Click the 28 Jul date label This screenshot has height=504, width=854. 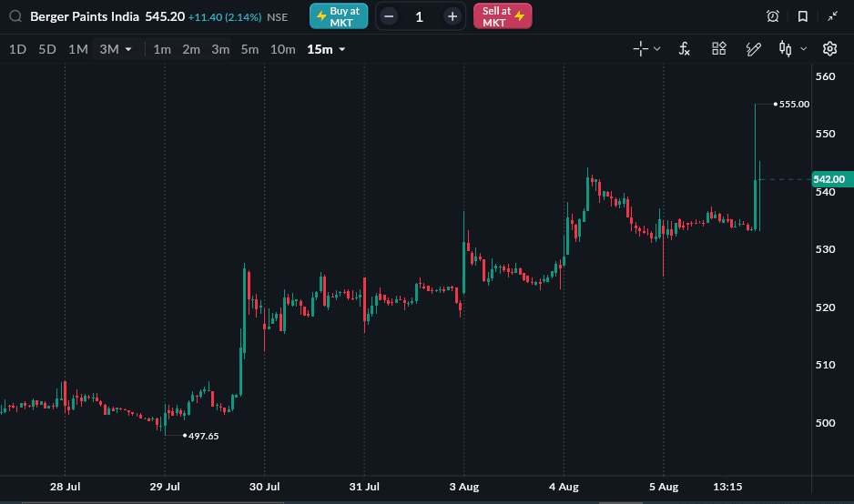pos(65,487)
